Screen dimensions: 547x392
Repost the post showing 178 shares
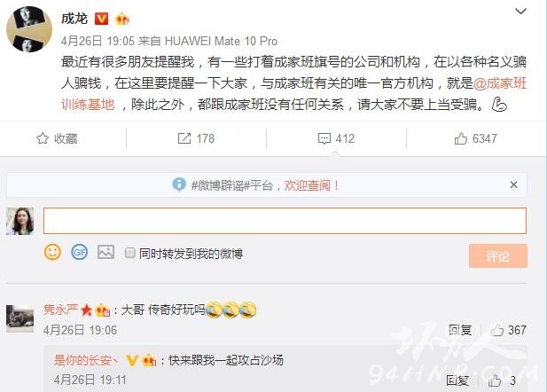pos(196,138)
